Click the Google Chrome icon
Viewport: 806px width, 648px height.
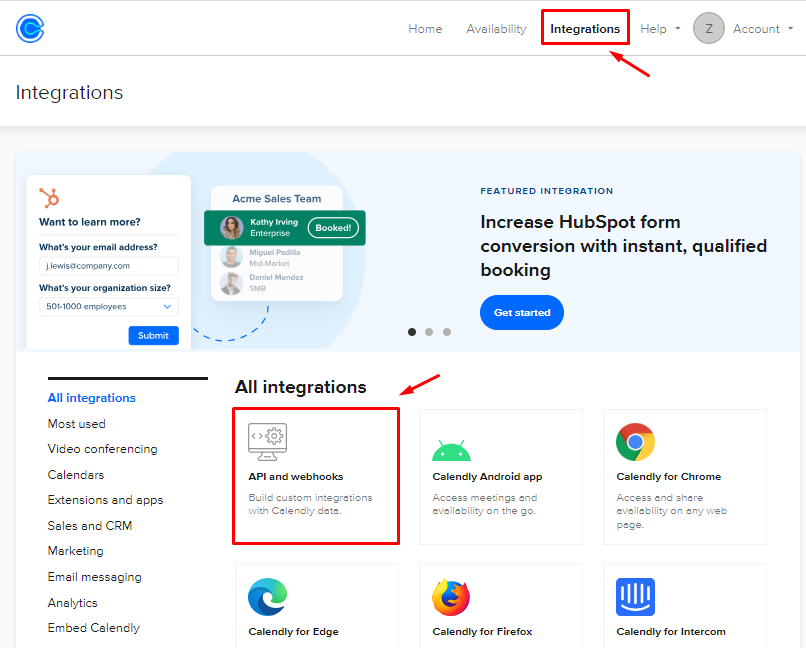[635, 442]
